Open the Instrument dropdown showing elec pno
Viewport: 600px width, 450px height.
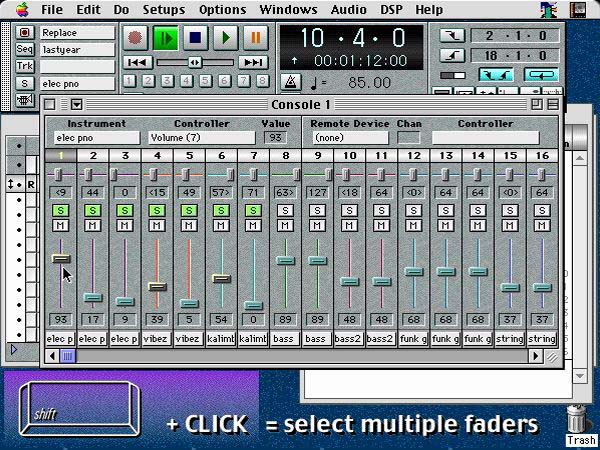coord(96,138)
